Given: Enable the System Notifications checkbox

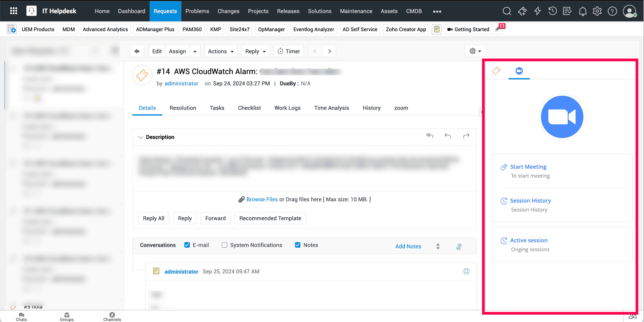Looking at the screenshot, I should (x=224, y=245).
